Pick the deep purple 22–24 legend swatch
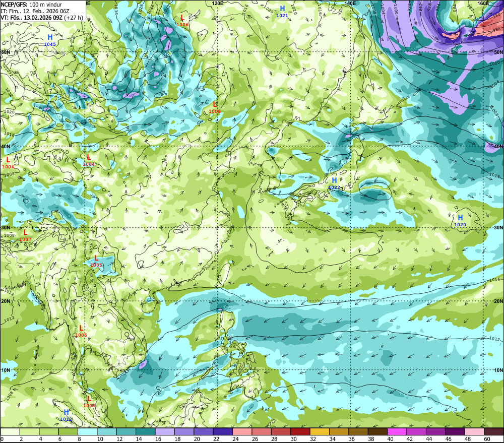The image size is (504, 443). click(x=223, y=431)
